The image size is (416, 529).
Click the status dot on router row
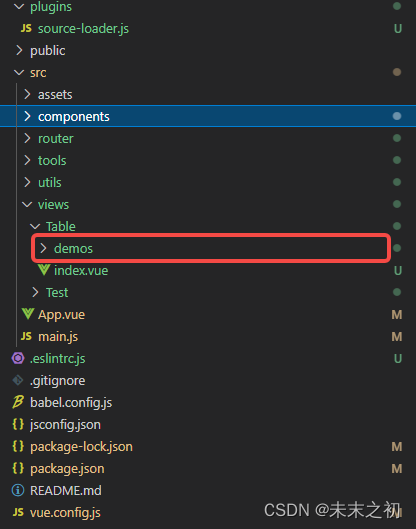pyautogui.click(x=397, y=138)
